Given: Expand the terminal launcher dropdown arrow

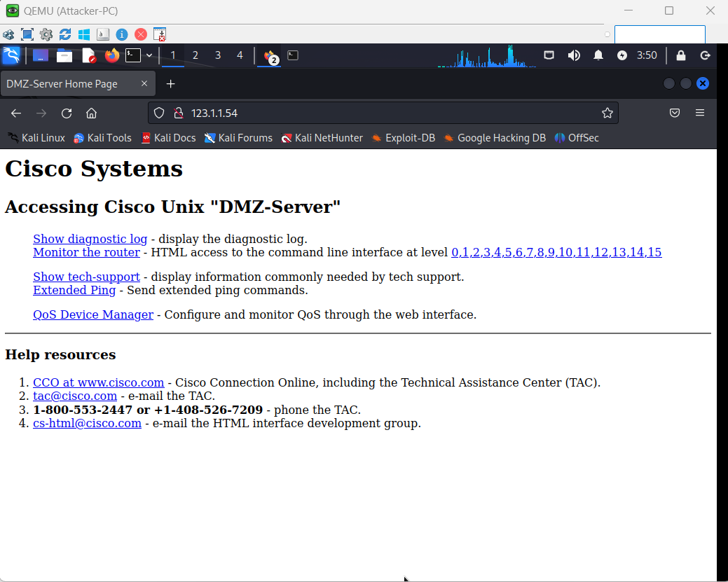Looking at the screenshot, I should [x=149, y=55].
